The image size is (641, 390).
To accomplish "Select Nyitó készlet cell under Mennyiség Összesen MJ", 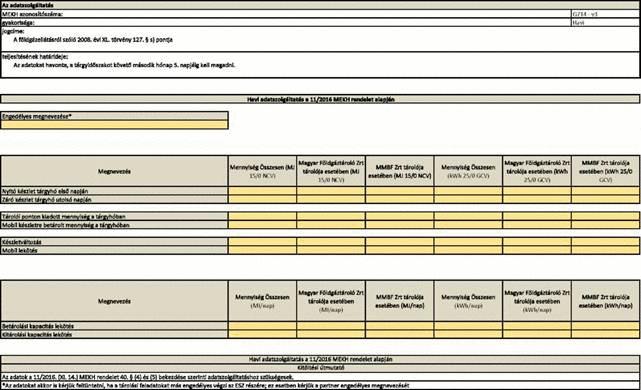I will coord(262,191).
